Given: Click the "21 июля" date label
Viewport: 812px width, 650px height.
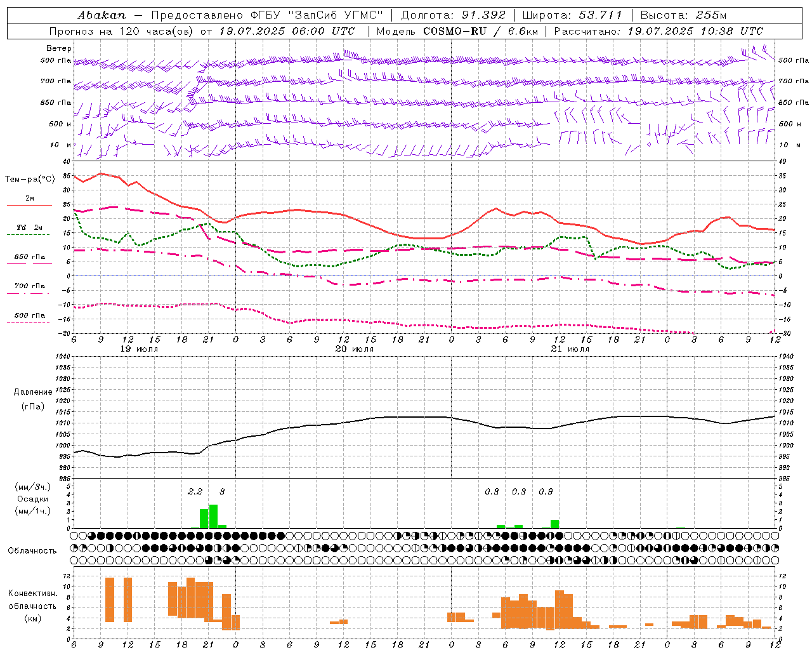Looking at the screenshot, I should point(570,349).
